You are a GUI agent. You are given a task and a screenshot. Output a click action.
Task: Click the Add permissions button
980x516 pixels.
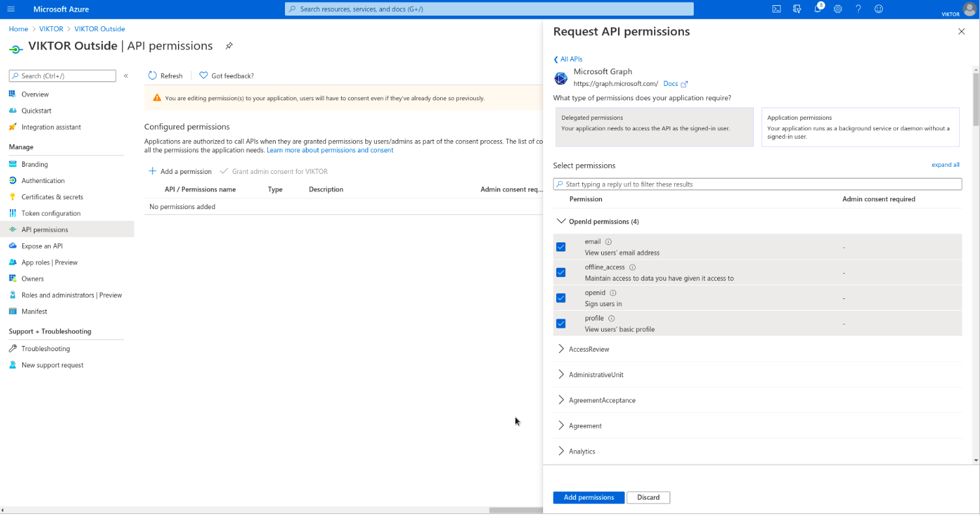[589, 497]
